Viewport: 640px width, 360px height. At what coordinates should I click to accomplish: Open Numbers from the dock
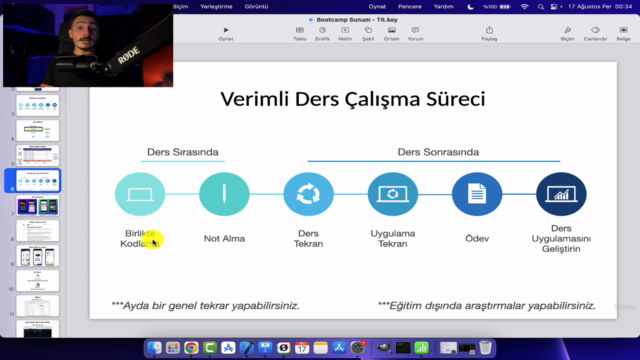421,348
